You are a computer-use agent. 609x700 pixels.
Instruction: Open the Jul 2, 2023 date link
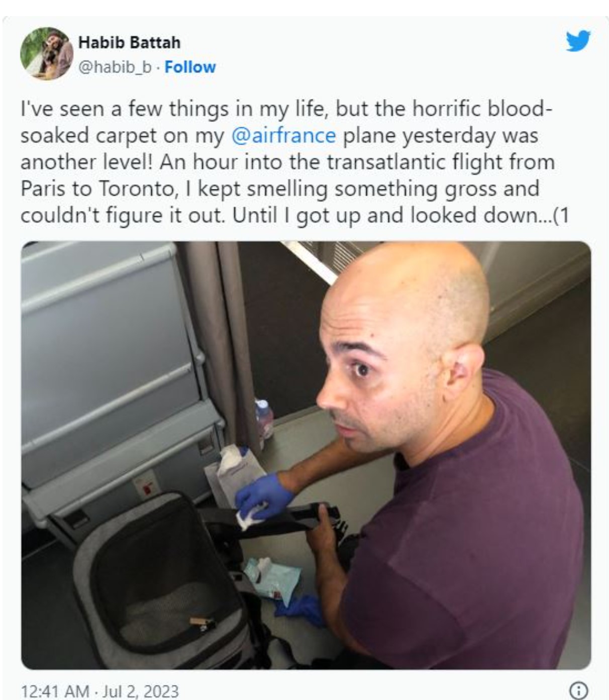[x=140, y=691]
